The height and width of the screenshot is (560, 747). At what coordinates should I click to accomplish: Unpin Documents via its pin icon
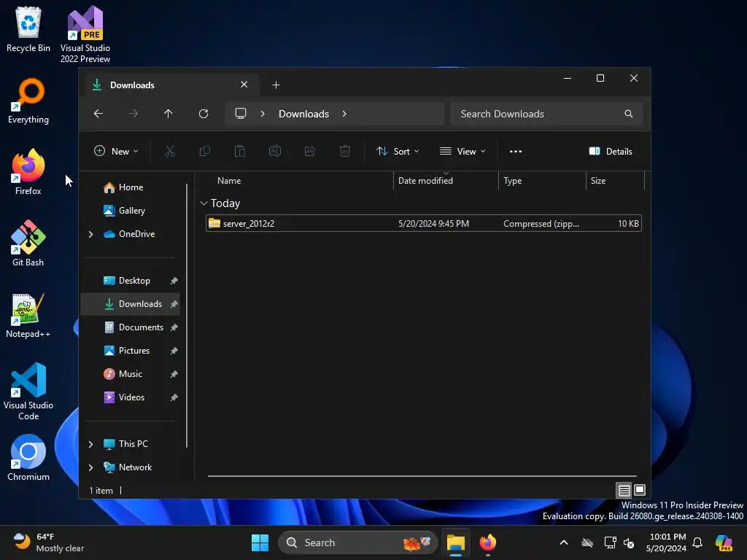174,327
